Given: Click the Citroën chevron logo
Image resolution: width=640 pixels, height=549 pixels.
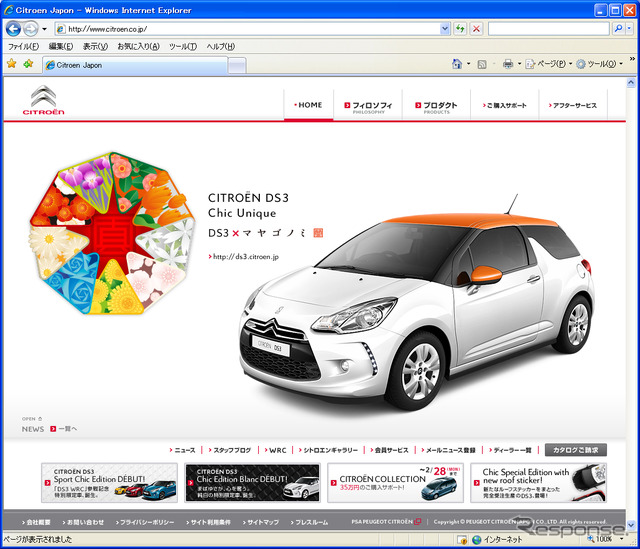Looking at the screenshot, I should point(43,100).
